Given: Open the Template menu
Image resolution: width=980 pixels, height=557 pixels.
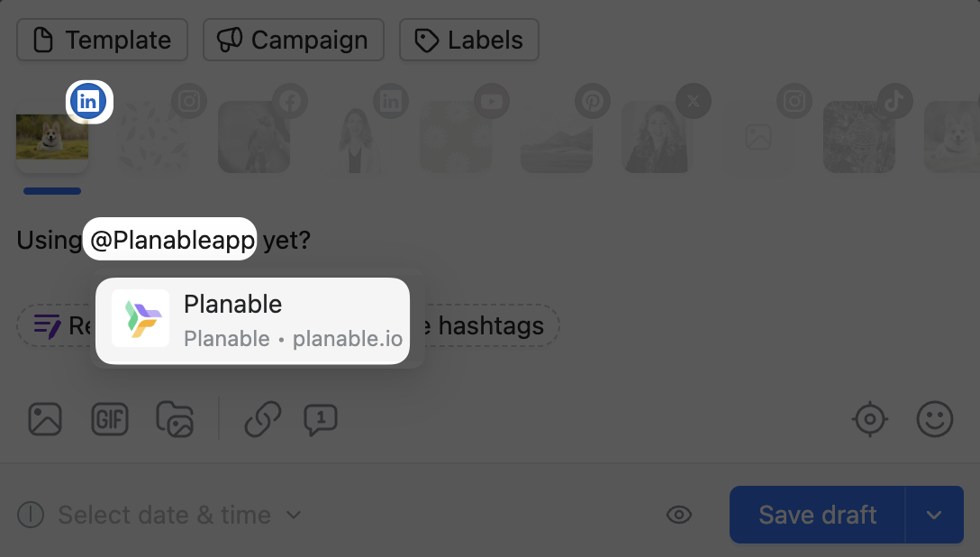Looking at the screenshot, I should [x=102, y=41].
